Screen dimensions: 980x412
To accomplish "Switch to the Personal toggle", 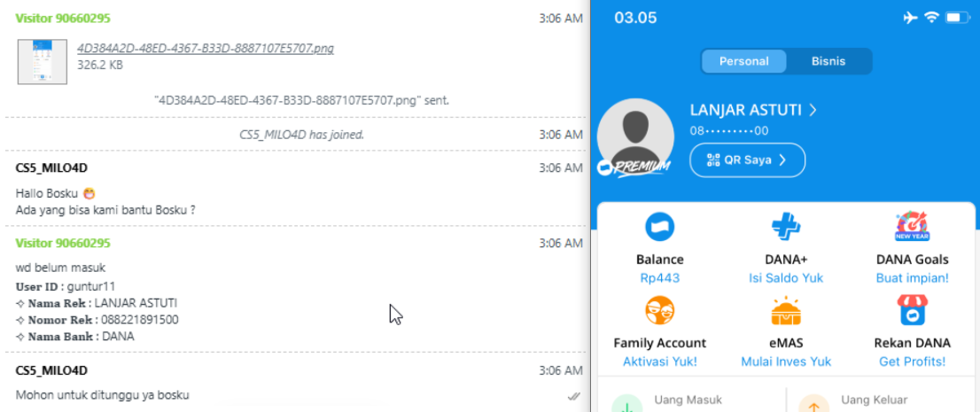I will 743,61.
